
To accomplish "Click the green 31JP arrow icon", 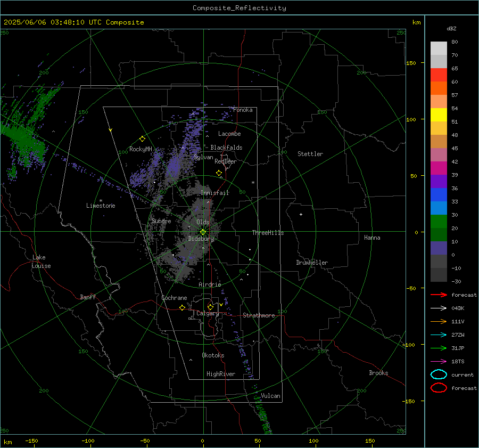I will [439, 348].
